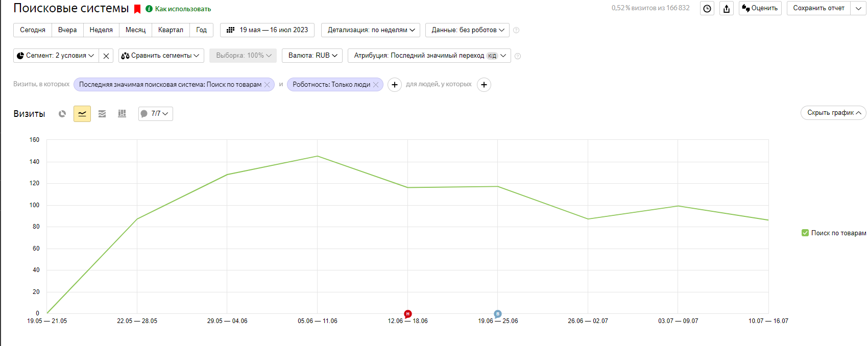Viewport: 868px width, 346px height.
Task: Add visit condition with plus after 'и'
Action: tap(395, 85)
